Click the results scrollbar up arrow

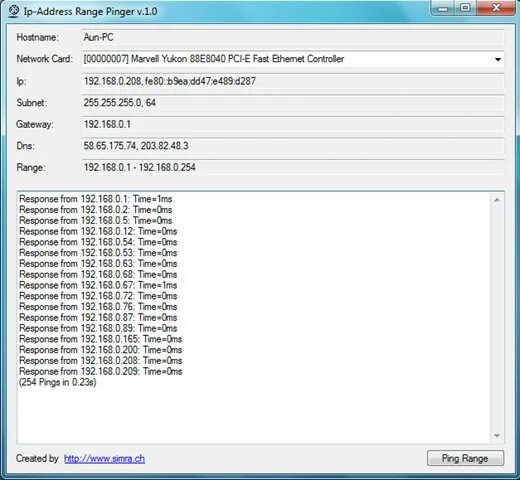(x=497, y=200)
